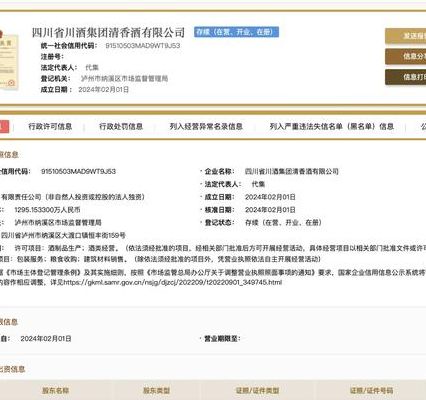Select header credit code 91510503MAD9WT9J53
Image resolution: width=426 pixels, height=400 pixels.
coord(143,46)
